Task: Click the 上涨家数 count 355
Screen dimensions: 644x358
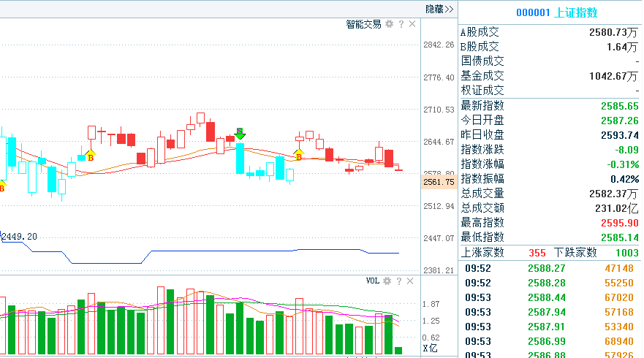Action: pyautogui.click(x=537, y=253)
